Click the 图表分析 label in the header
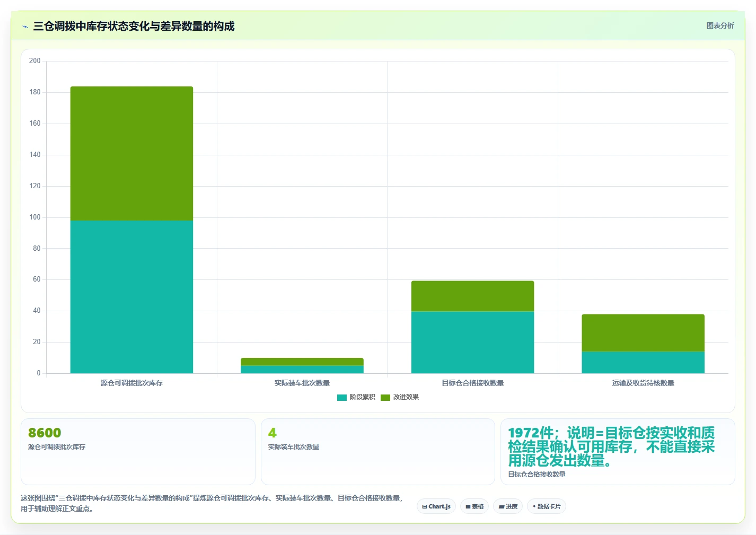The image size is (756, 535). pos(720,25)
